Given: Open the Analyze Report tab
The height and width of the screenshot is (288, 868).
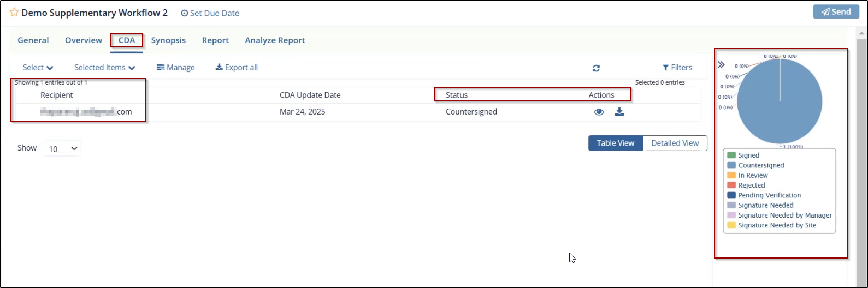Looking at the screenshot, I should (275, 40).
